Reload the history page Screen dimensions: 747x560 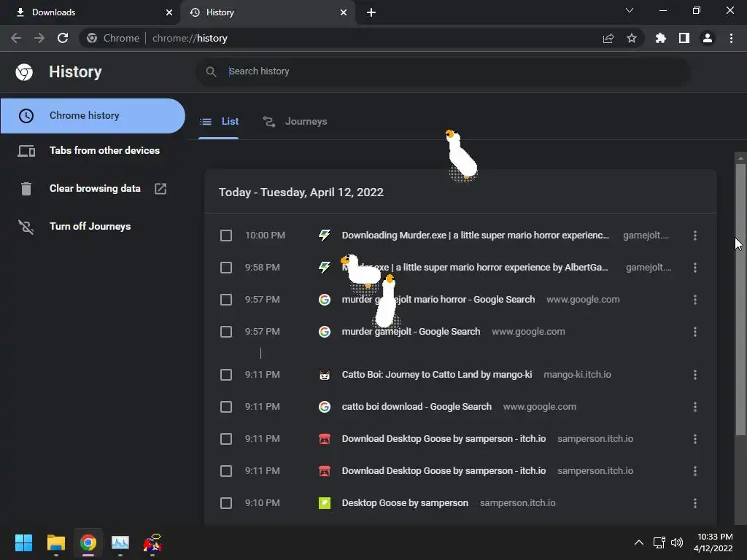point(63,38)
